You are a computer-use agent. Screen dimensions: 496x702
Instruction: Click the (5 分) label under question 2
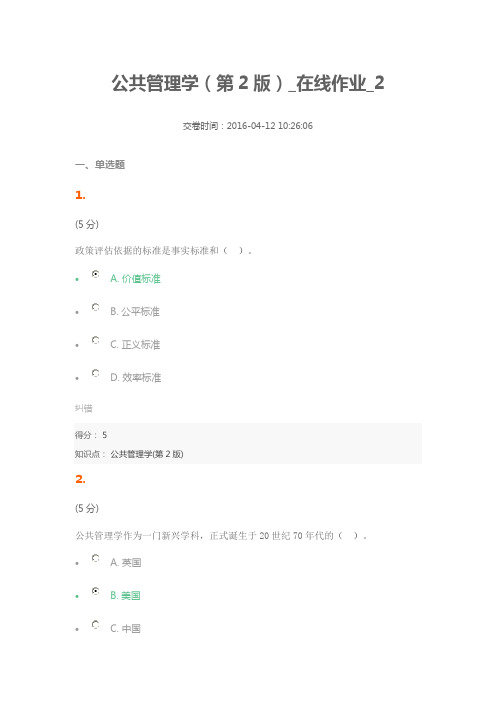87,509
